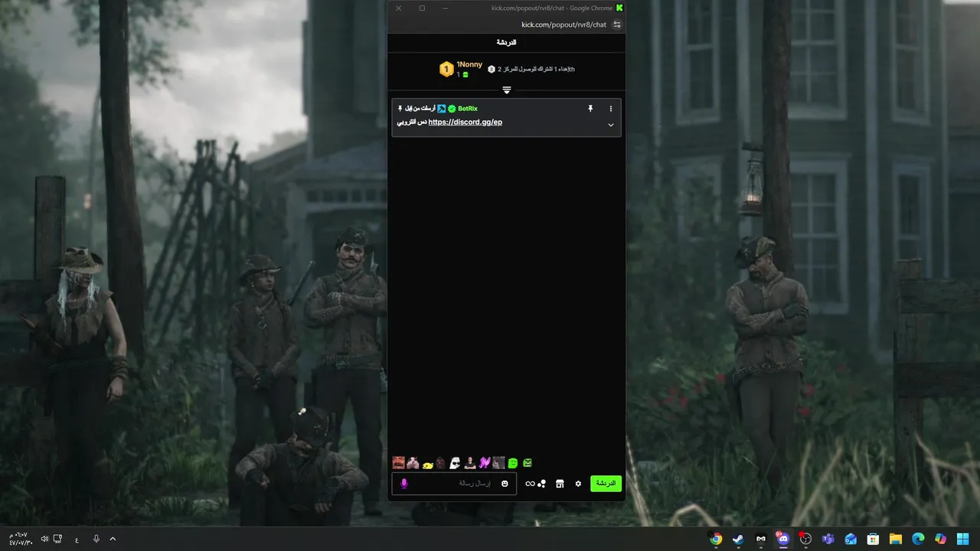Open Microsoft Edge from the taskbar

(918, 539)
